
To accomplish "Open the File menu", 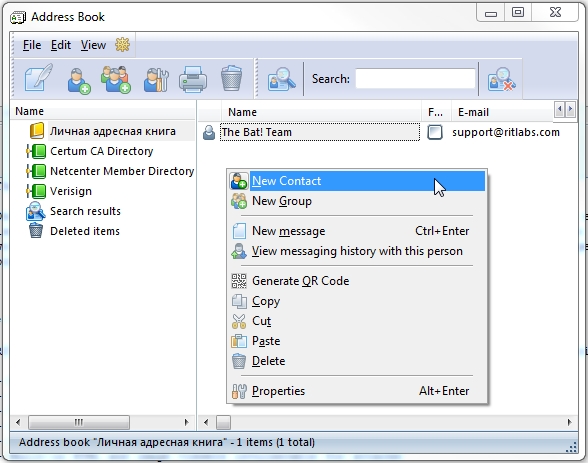I will 32,45.
